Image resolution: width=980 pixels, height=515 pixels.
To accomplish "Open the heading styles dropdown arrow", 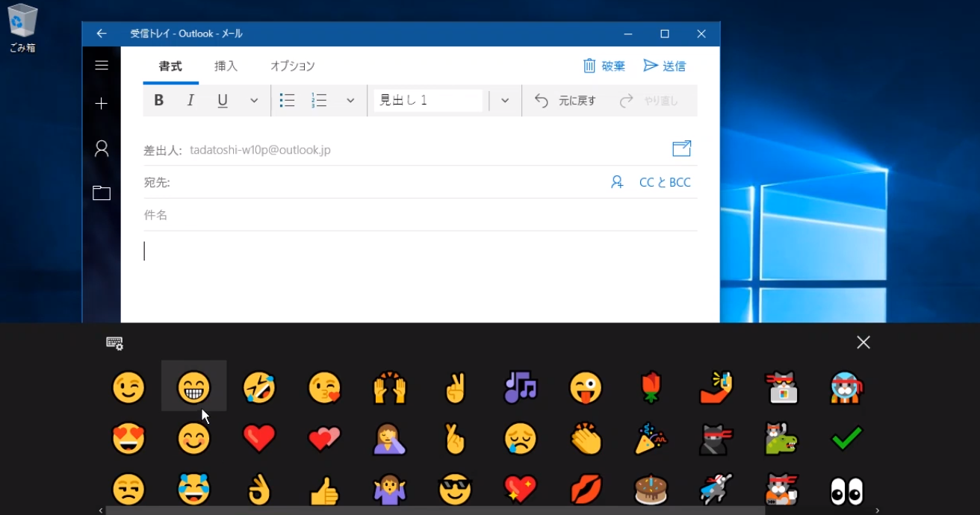I will coord(505,101).
